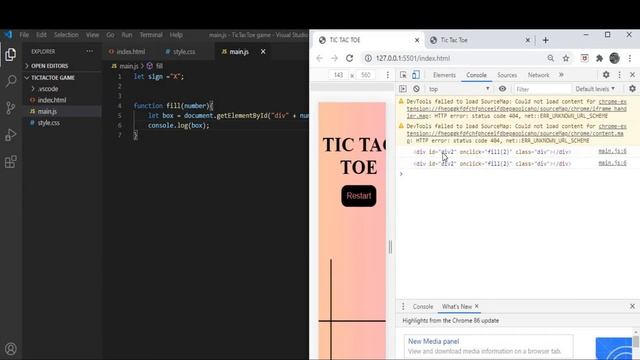Bookmark this page with the star icon
This screenshot has height=360, width=640.
[x=566, y=58]
